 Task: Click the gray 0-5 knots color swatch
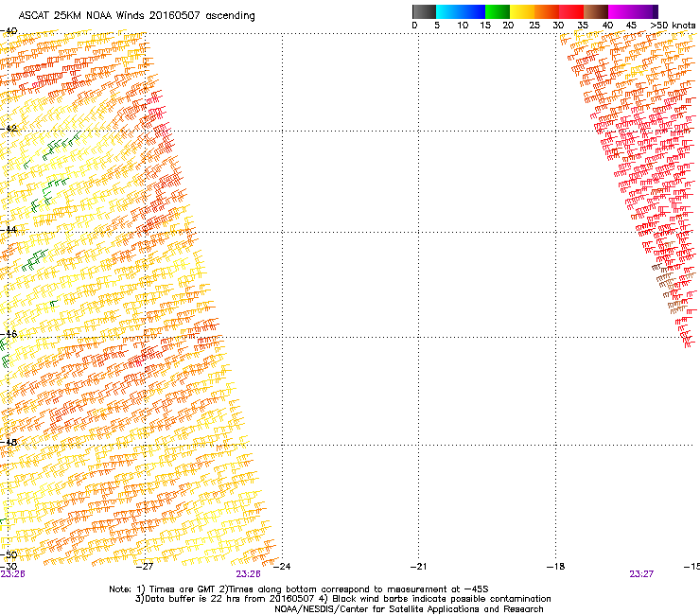[x=424, y=11]
